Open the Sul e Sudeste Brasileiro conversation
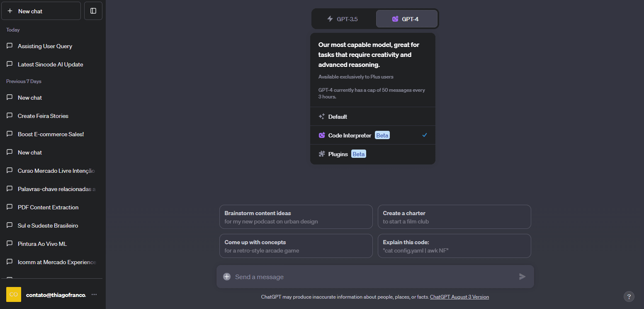This screenshot has width=644, height=309. point(51,226)
